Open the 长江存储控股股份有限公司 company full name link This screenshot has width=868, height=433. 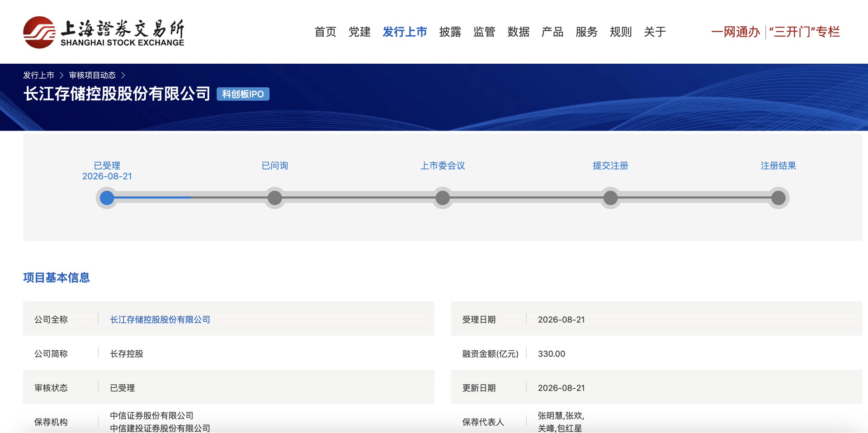click(x=160, y=320)
